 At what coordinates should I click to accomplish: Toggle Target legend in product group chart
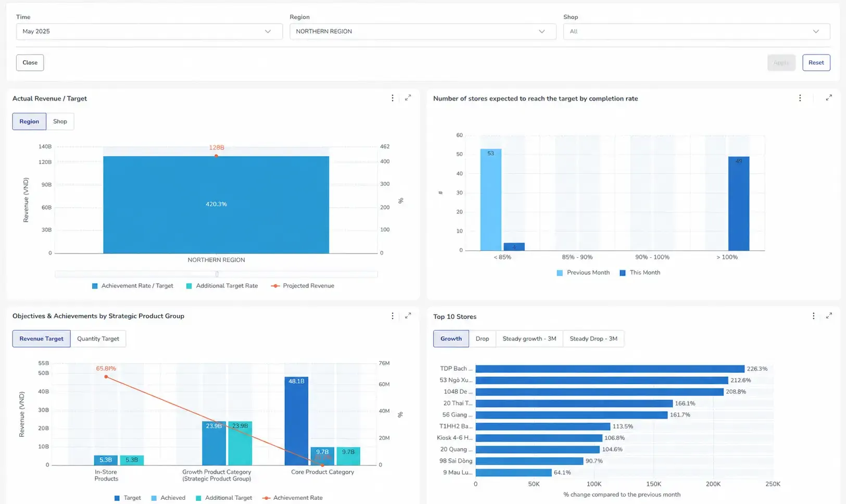127,498
